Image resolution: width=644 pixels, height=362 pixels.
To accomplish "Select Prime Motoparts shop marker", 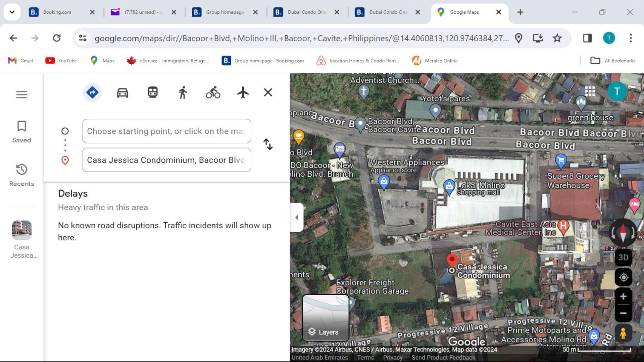I will click(594, 336).
